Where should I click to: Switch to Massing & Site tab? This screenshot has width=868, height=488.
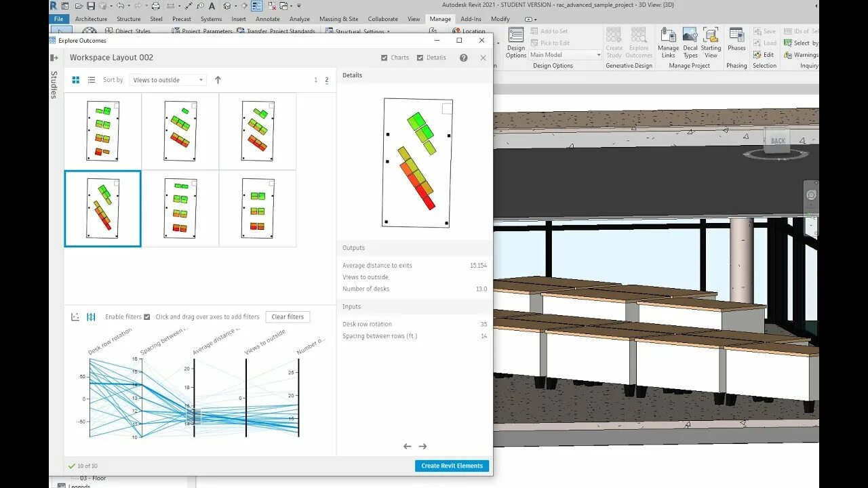pyautogui.click(x=338, y=19)
